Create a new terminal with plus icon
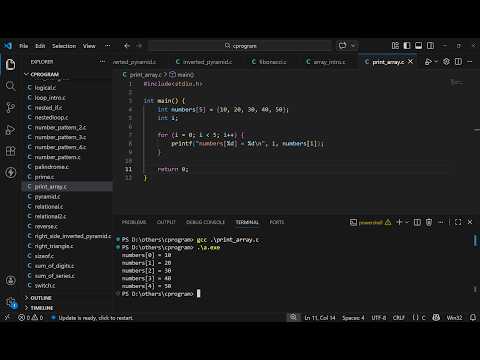 coord(399,222)
